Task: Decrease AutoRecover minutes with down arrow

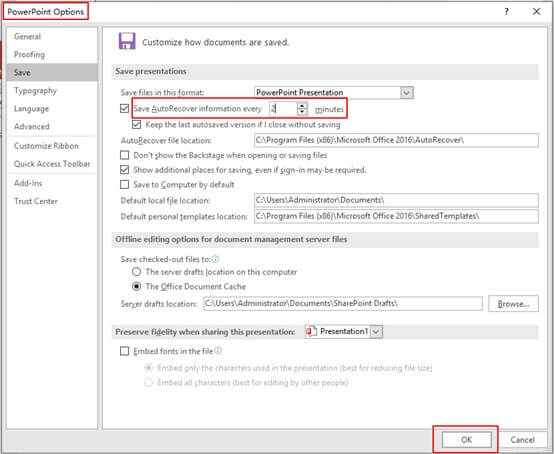Action: tap(302, 112)
